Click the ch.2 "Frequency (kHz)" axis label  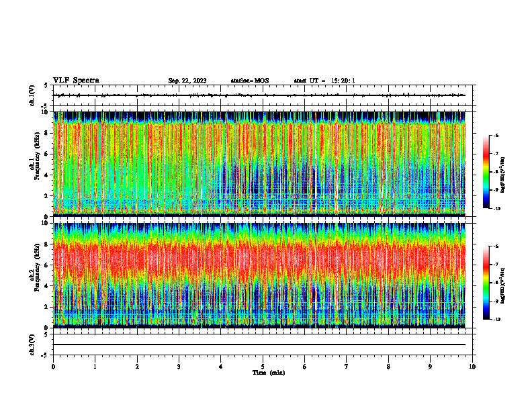[x=37, y=267]
